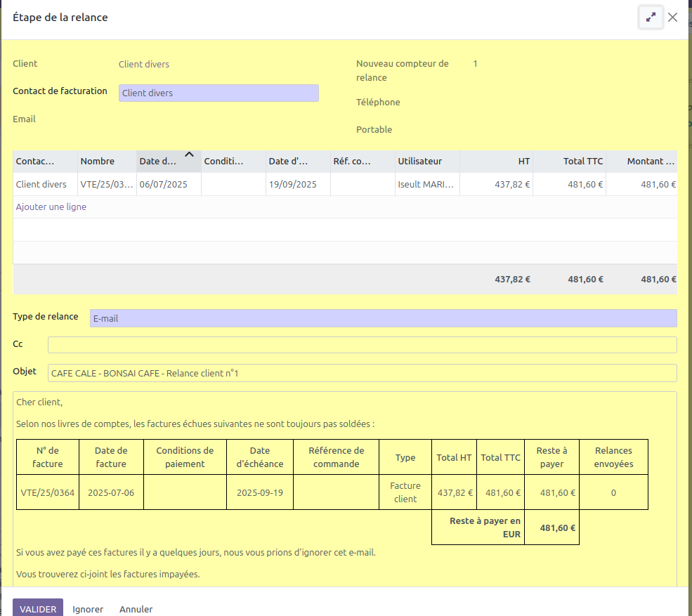Expand the dialog to full screen
Screen dimensions: 692x616
pyautogui.click(x=651, y=18)
